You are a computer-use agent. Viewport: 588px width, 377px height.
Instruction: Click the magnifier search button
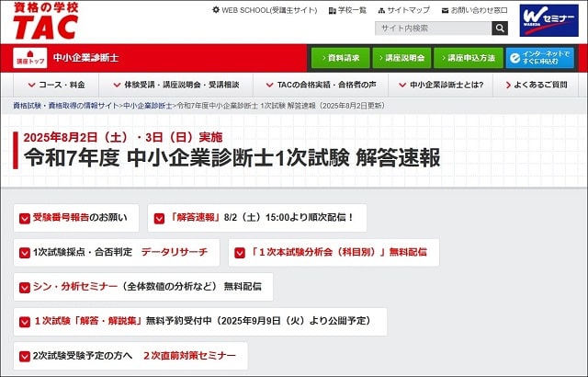click(500, 29)
